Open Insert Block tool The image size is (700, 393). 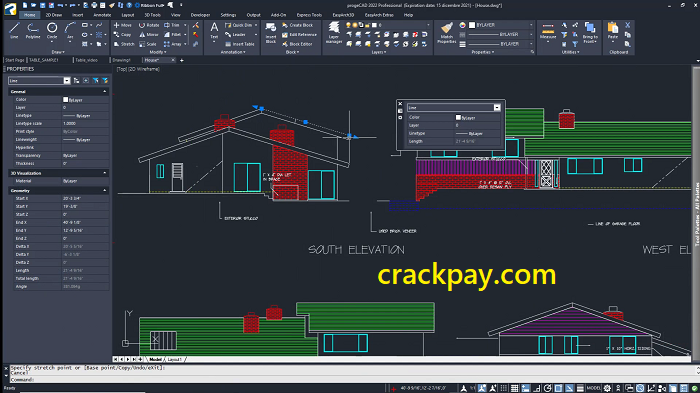(271, 33)
